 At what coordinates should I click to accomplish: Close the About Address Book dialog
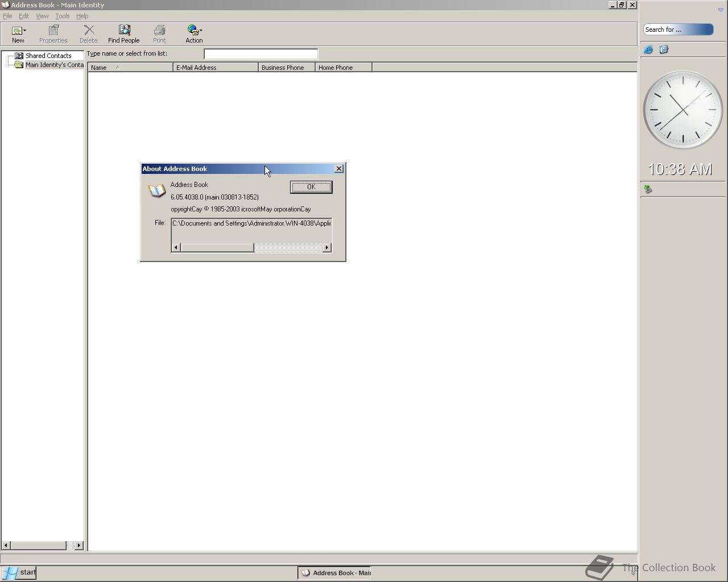[x=339, y=169]
